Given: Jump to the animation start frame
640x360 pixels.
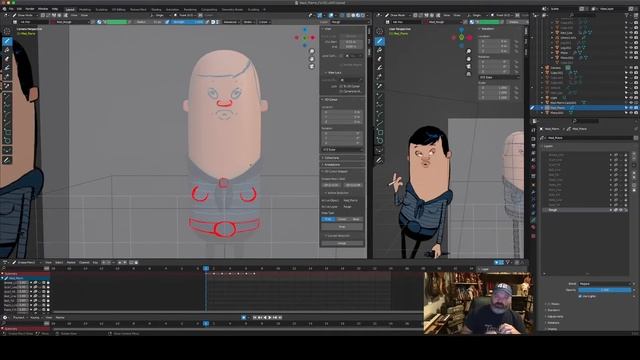Looking at the screenshot, I should (254, 317).
